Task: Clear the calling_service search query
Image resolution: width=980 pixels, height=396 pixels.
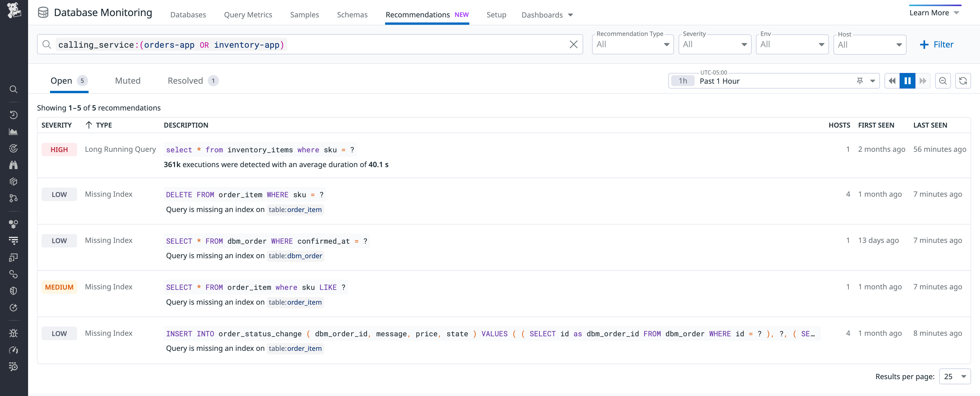Action: pos(573,44)
